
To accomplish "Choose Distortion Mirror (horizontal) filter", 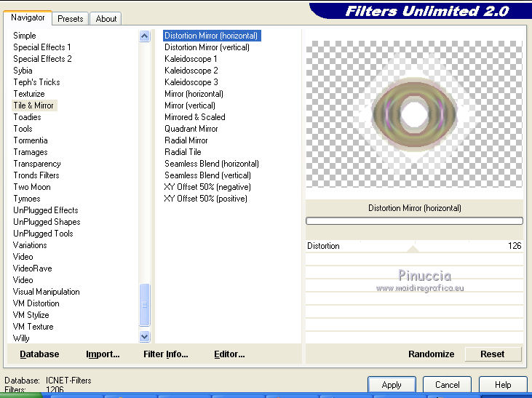I will [x=212, y=36].
